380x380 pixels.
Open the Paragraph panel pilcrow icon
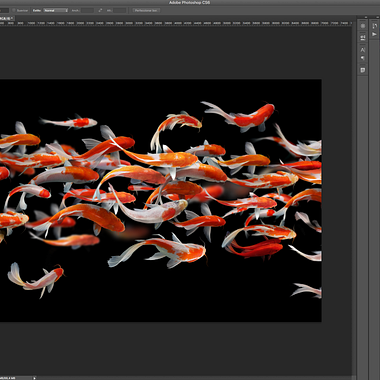pyautogui.click(x=363, y=58)
